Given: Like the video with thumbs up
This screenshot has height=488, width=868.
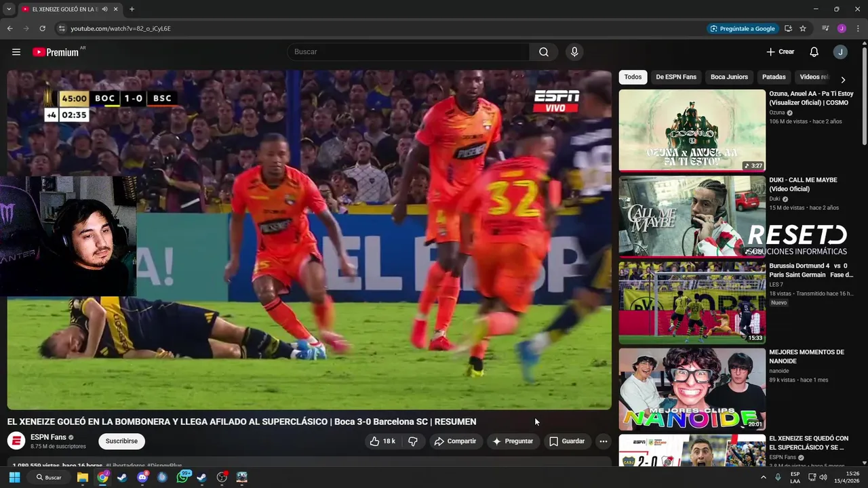Looking at the screenshot, I should 382,441.
